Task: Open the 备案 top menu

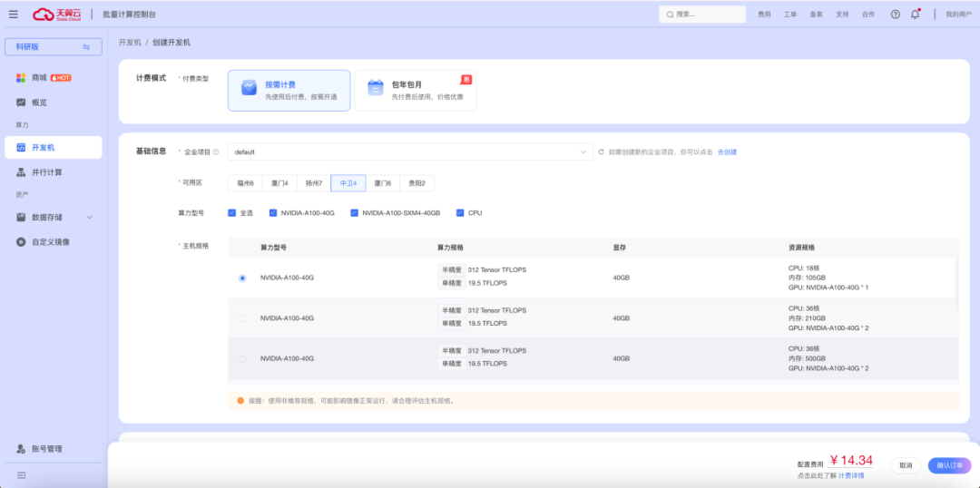Action: (817, 14)
